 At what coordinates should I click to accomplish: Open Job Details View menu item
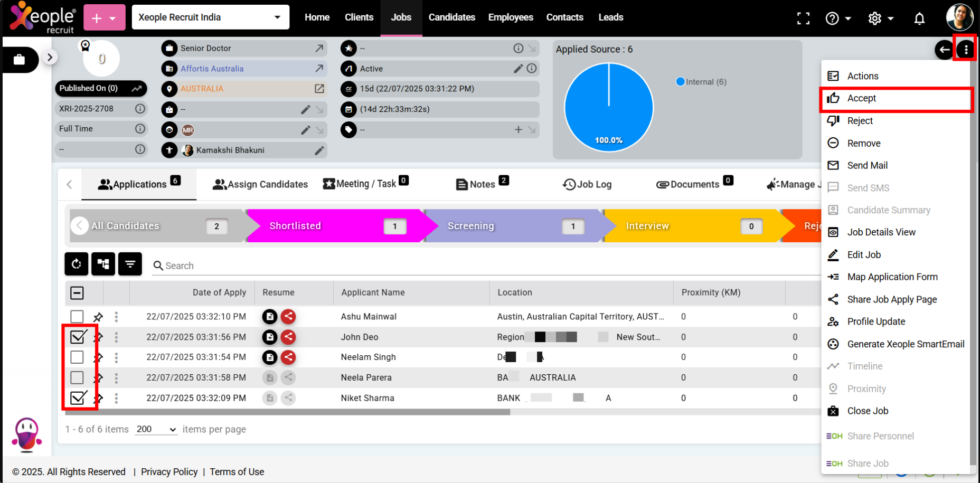pos(896,232)
